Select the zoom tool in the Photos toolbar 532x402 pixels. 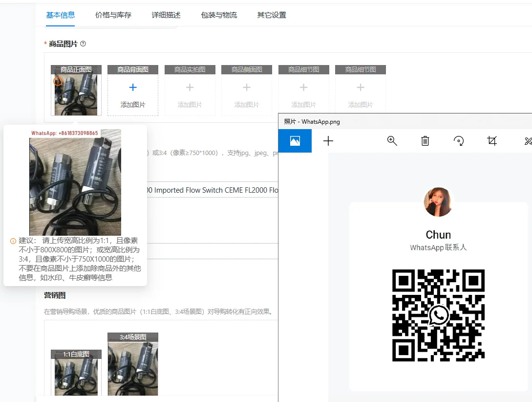pyautogui.click(x=392, y=141)
